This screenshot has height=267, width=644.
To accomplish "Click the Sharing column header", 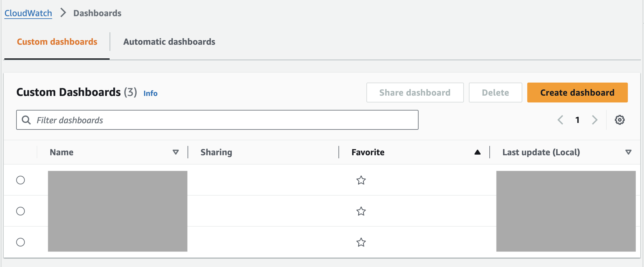I will click(x=216, y=152).
